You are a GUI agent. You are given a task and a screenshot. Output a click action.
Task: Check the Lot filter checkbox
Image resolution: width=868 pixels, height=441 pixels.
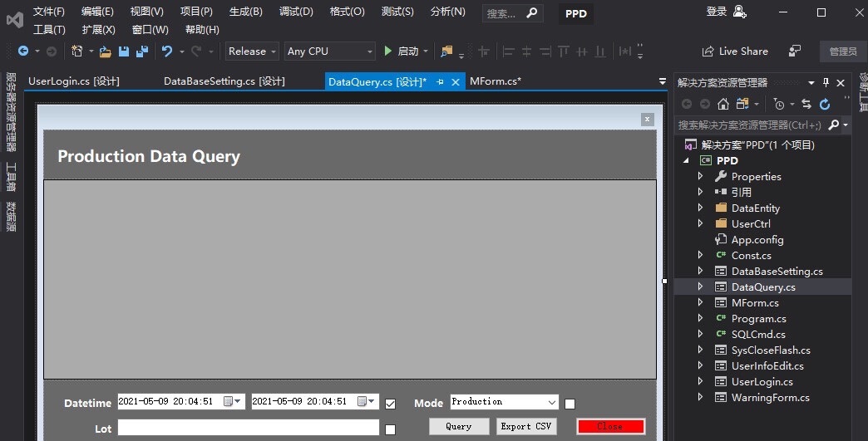(x=390, y=429)
